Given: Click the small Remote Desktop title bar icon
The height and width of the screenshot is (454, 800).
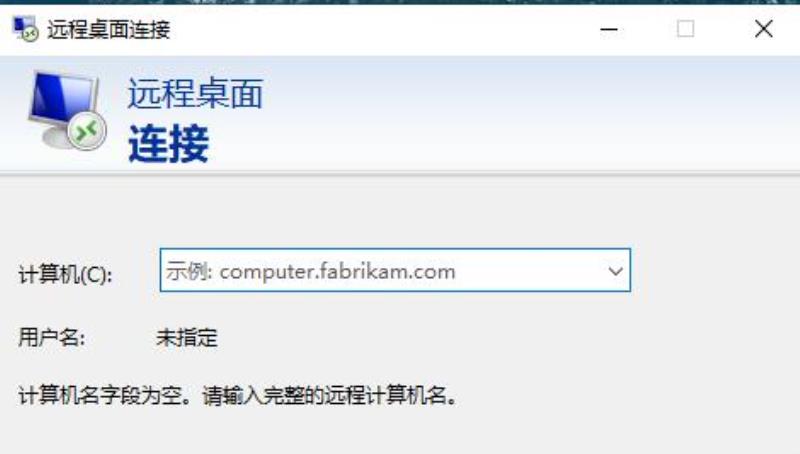Looking at the screenshot, I should (x=25, y=29).
